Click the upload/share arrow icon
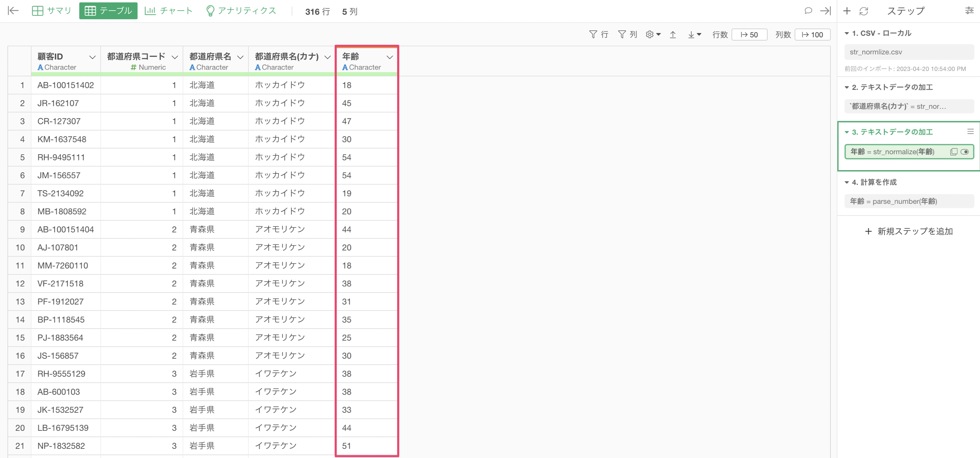980x458 pixels. [673, 35]
